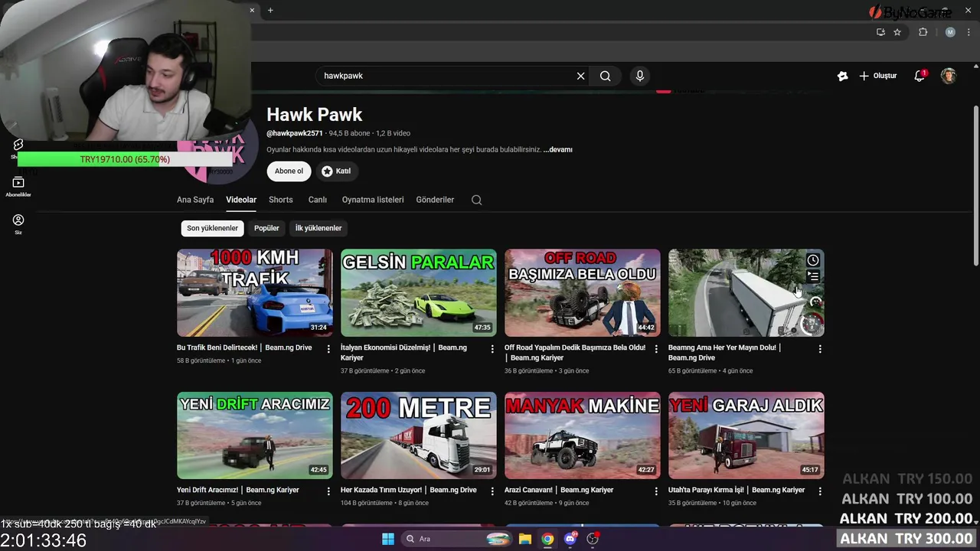Open Manyak Makine thumbnail
980x551 pixels.
583,435
